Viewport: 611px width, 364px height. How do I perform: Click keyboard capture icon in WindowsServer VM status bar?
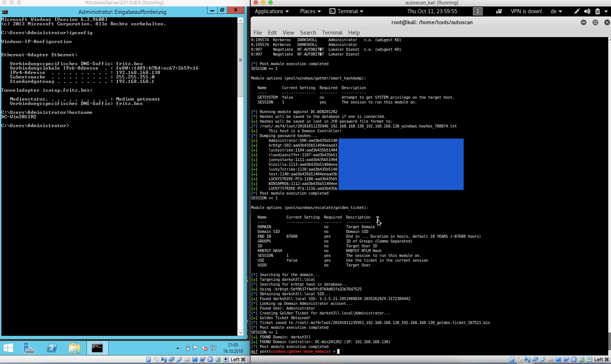[226, 359]
